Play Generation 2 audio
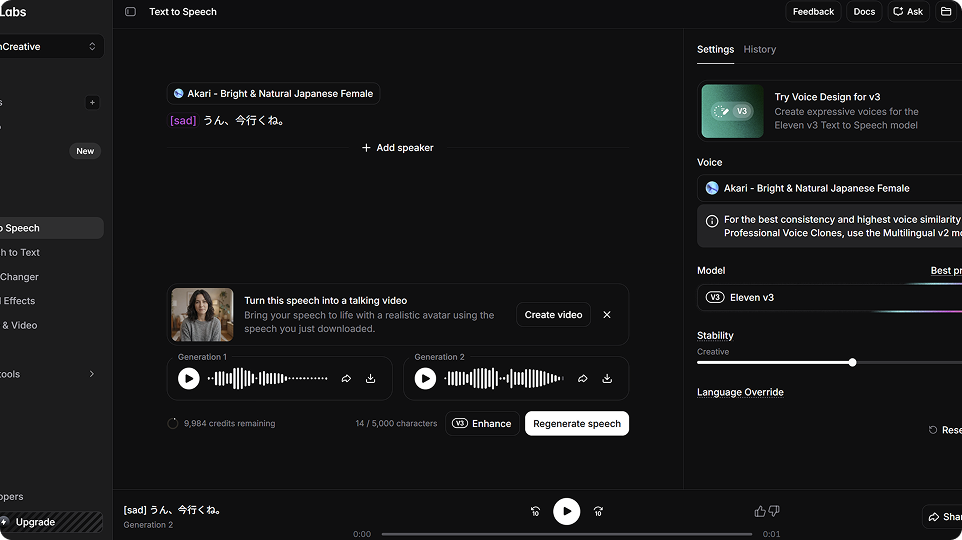 425,379
